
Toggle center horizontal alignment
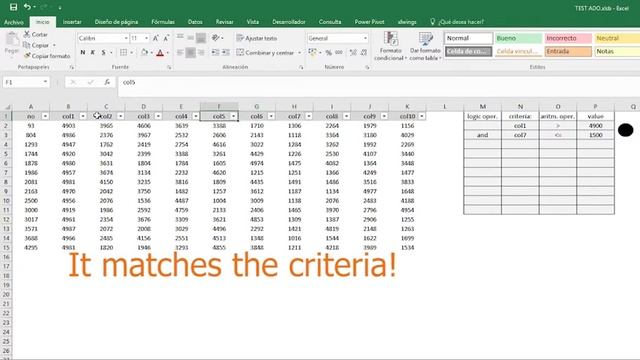191,52
